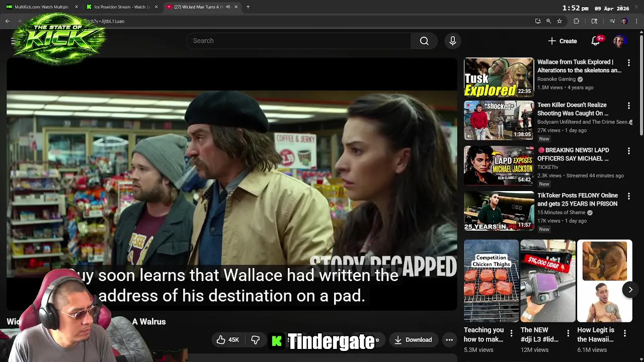
Task: Open YouTube notifications bell
Action: (x=596, y=41)
